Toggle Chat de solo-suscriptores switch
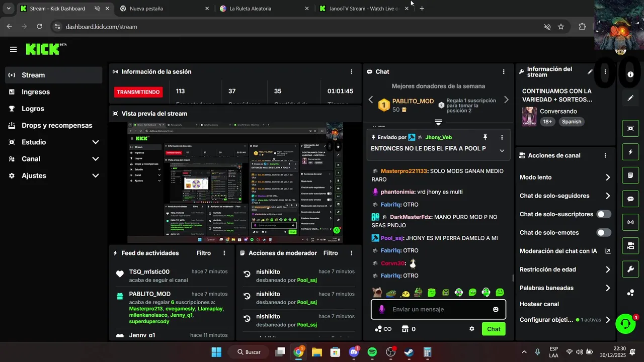This screenshot has width=644, height=362. coord(604,214)
